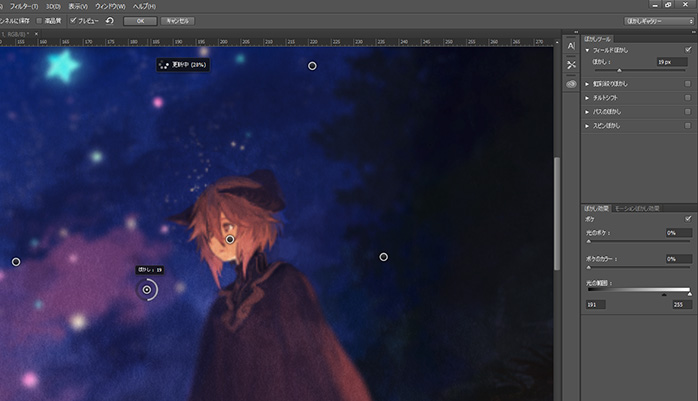Switch to the ぼかしツール tab
The width and height of the screenshot is (698, 401).
[597, 39]
